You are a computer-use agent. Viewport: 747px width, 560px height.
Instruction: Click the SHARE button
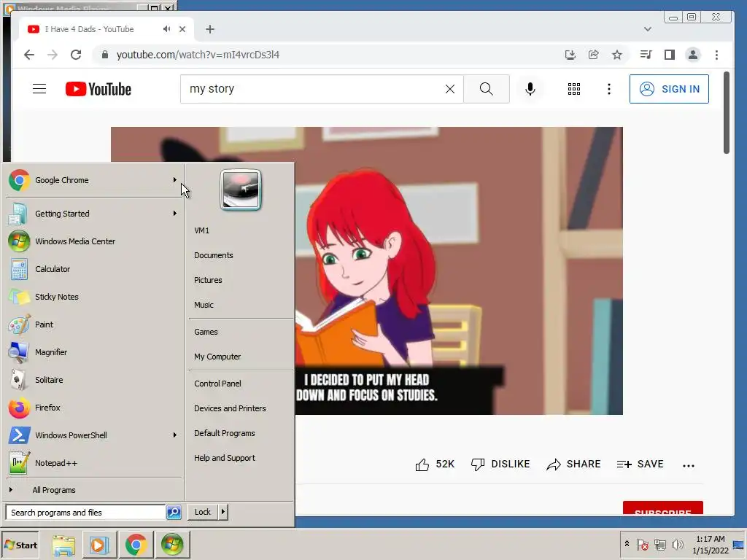[x=573, y=464]
